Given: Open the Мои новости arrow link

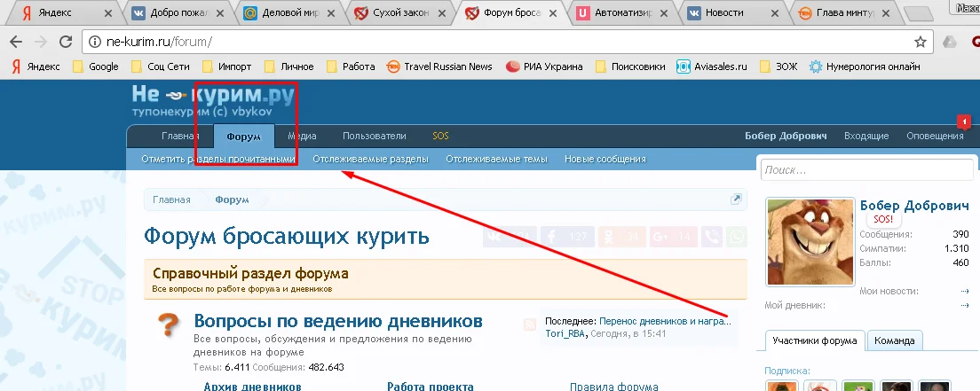Looking at the screenshot, I should click(x=965, y=291).
